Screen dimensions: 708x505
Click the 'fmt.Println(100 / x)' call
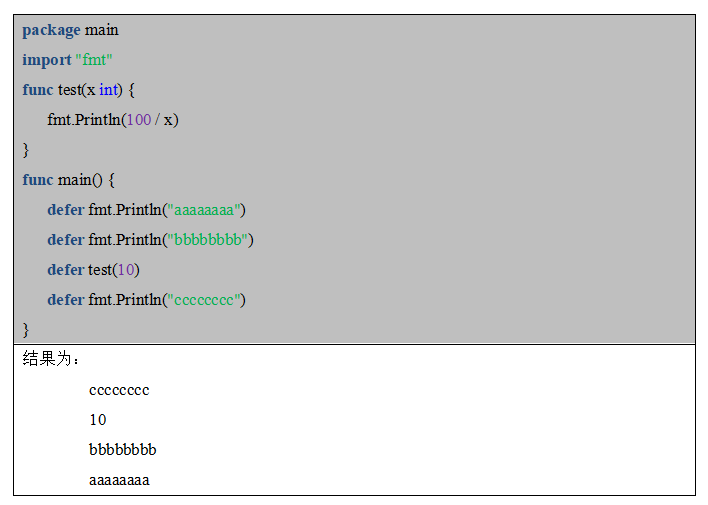point(113,120)
